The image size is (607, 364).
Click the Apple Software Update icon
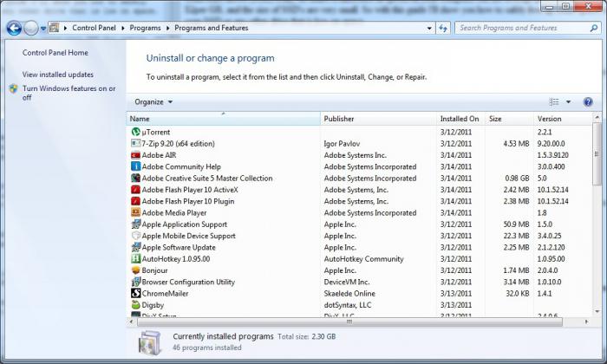click(135, 247)
